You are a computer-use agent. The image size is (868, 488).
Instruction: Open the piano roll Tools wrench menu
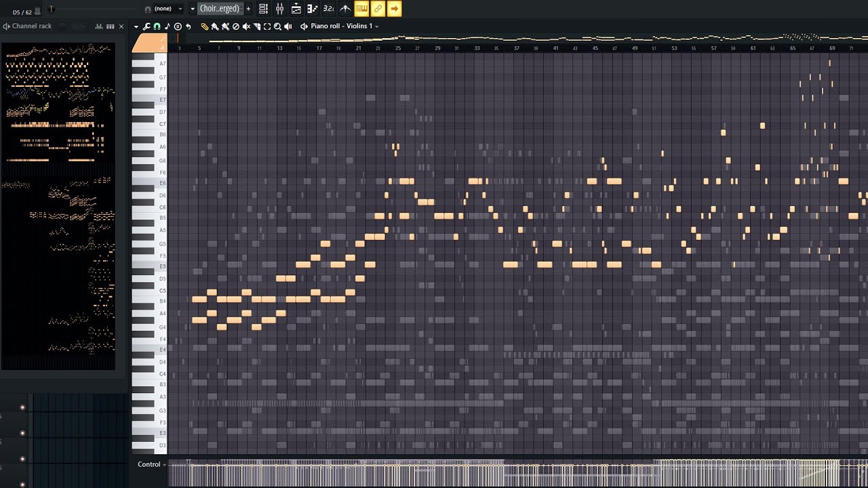pyautogui.click(x=146, y=26)
